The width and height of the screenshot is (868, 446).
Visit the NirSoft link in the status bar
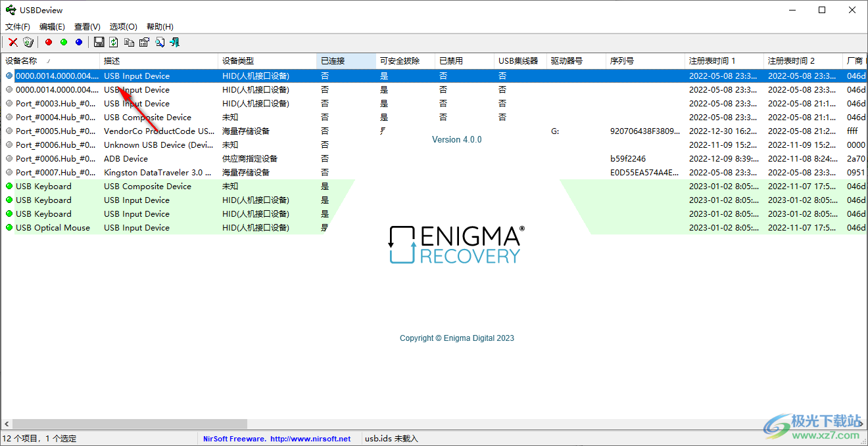(x=279, y=438)
